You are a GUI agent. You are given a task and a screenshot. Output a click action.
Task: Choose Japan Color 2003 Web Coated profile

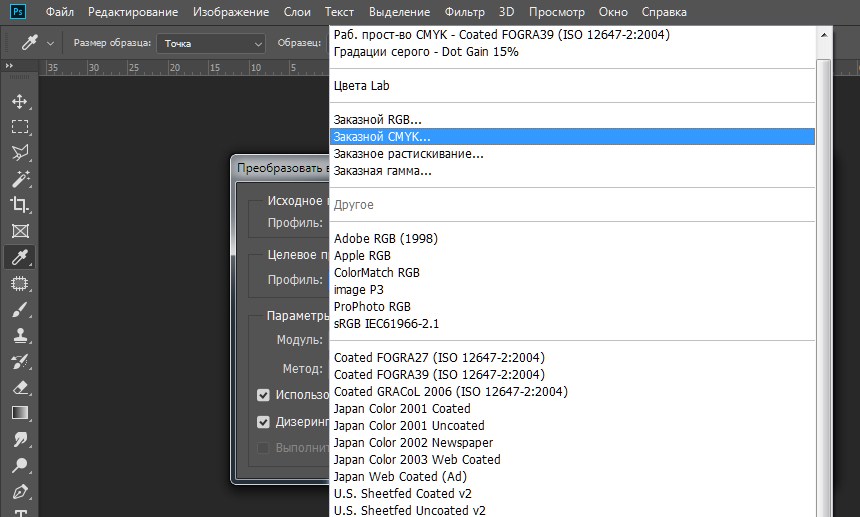point(572,459)
